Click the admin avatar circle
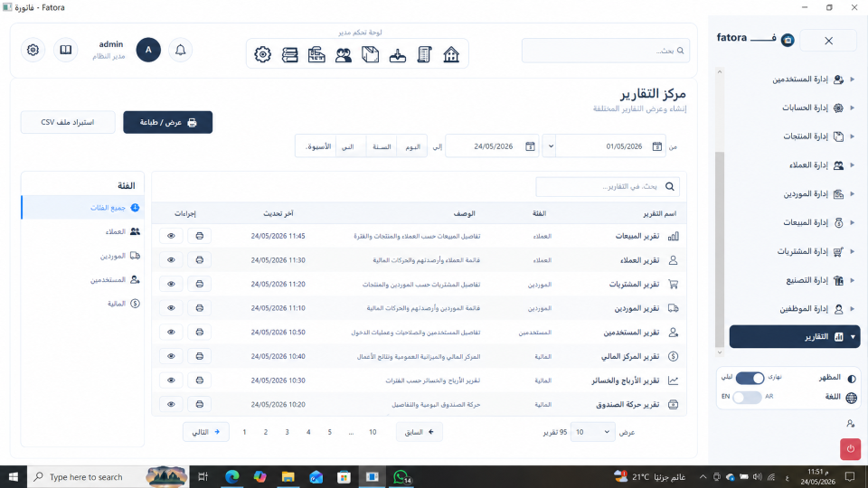This screenshot has width=868, height=488. 148,50
